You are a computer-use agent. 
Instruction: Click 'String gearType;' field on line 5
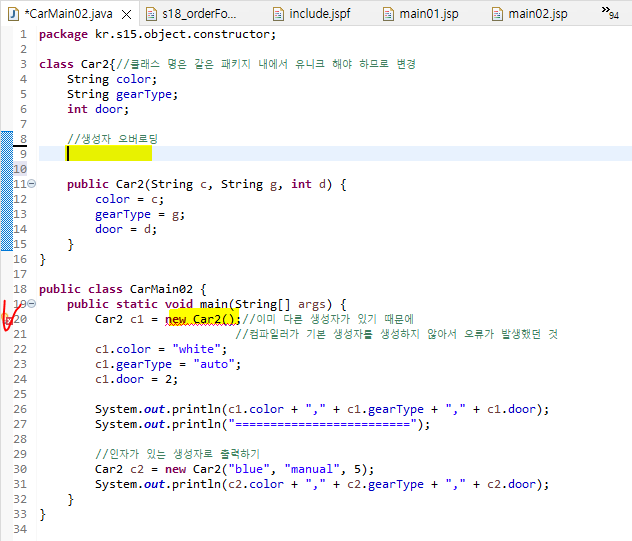point(122,94)
